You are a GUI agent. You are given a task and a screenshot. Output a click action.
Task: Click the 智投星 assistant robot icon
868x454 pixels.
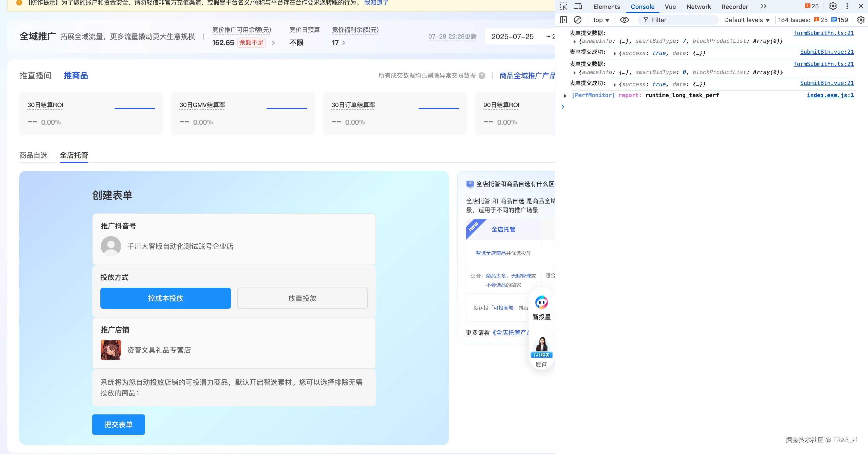[x=541, y=303]
